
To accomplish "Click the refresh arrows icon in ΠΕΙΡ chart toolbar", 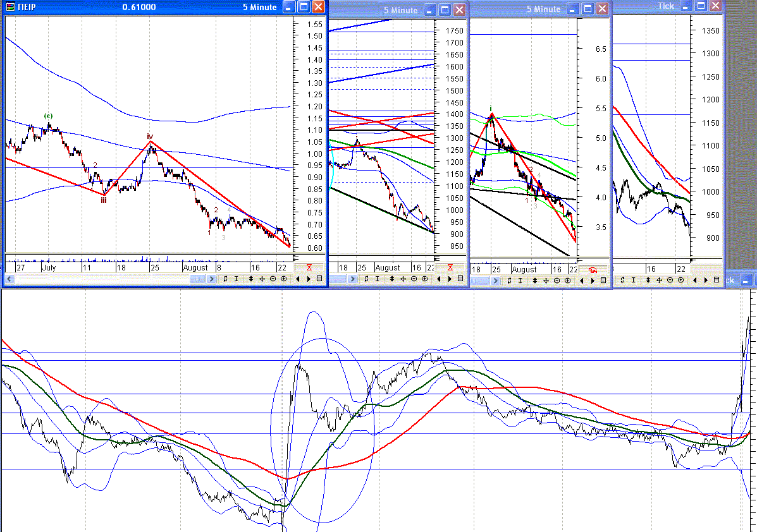I will (x=225, y=279).
